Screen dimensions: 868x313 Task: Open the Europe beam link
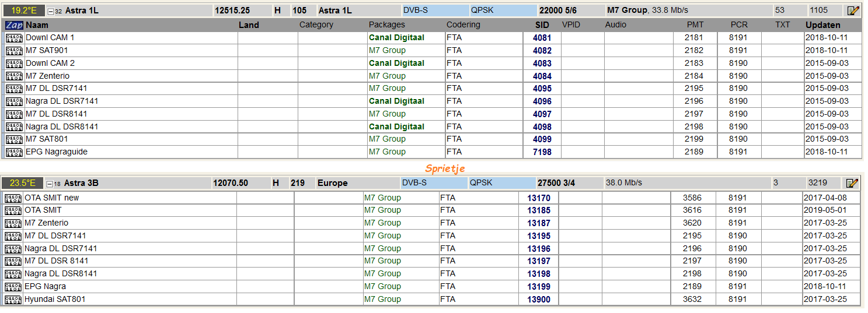point(332,183)
